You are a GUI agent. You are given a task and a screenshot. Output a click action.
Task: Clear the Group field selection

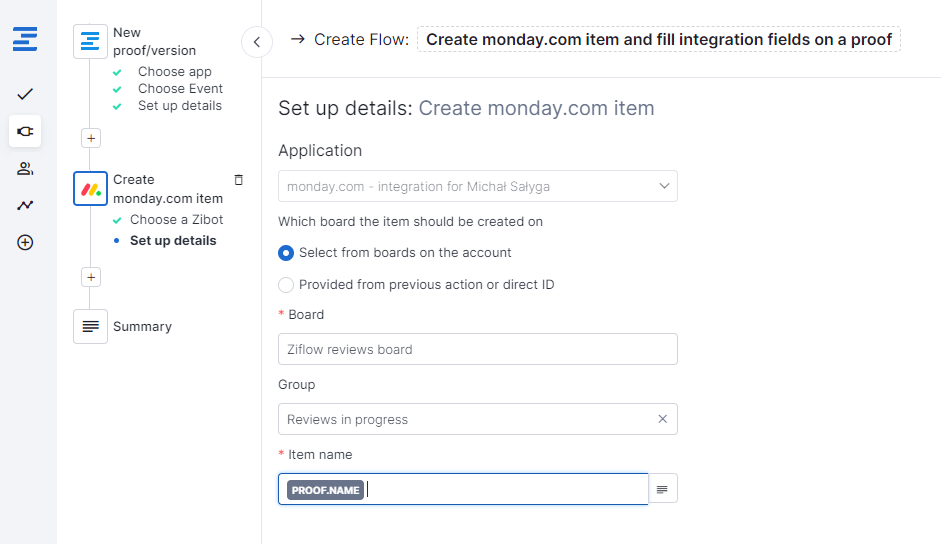coord(662,419)
